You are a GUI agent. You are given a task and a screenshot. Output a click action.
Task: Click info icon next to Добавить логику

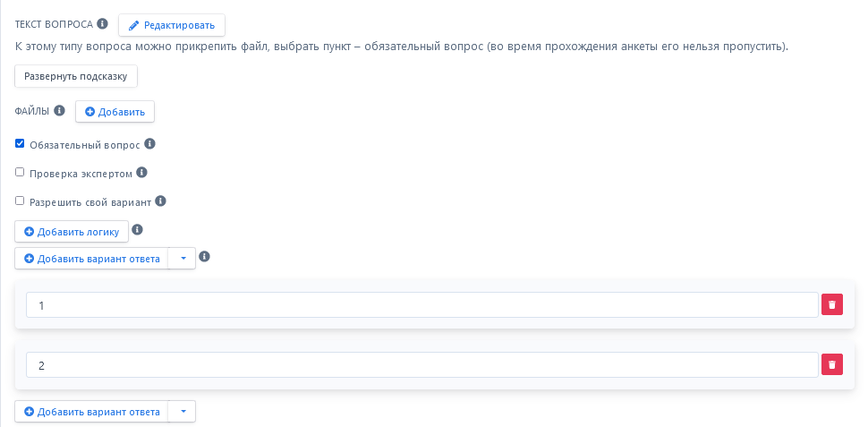(x=137, y=230)
